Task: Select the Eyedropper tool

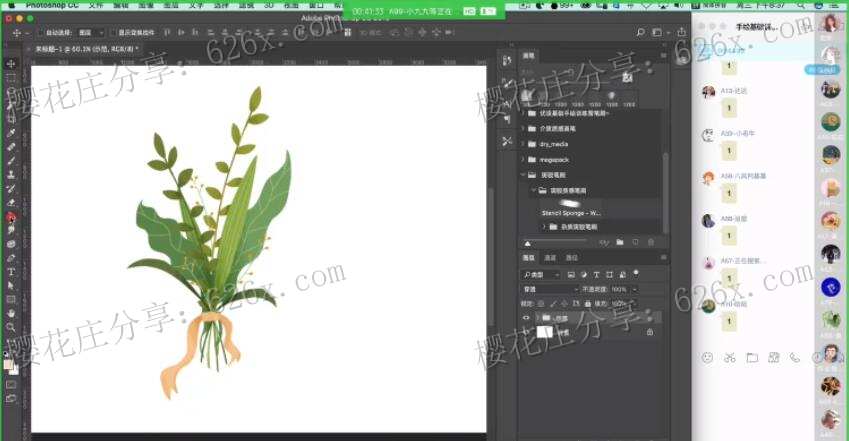Action: tap(11, 133)
